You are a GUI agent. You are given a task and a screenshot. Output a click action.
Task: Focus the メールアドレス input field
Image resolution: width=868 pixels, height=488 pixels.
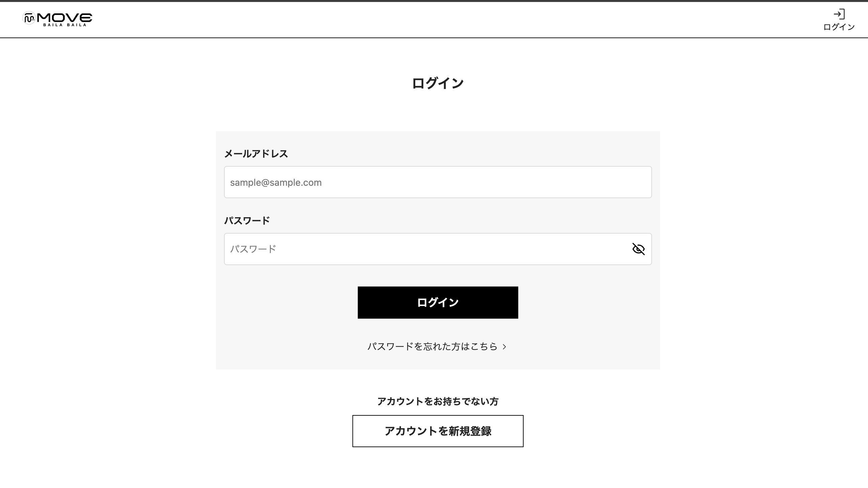click(x=438, y=182)
